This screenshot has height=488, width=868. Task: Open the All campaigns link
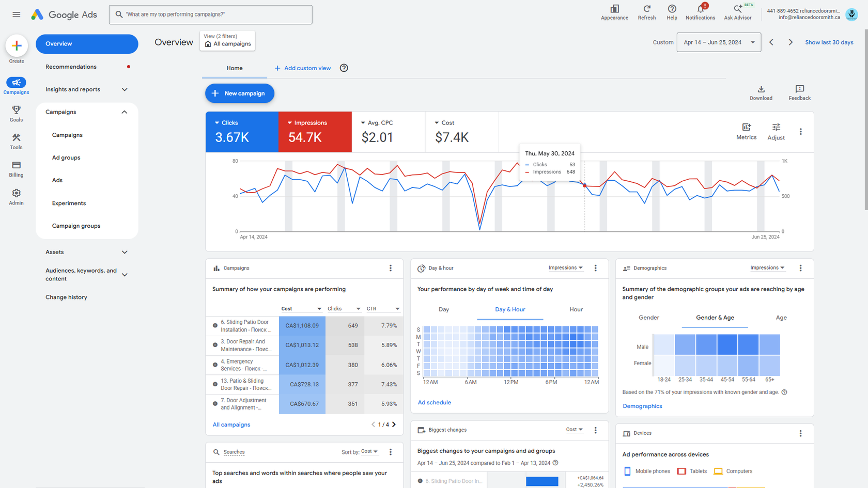click(231, 424)
